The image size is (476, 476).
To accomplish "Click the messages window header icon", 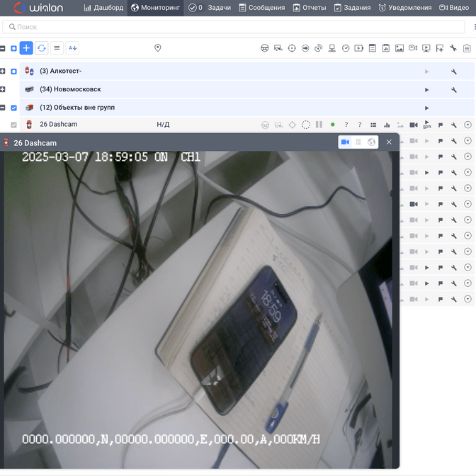I will click(x=373, y=48).
